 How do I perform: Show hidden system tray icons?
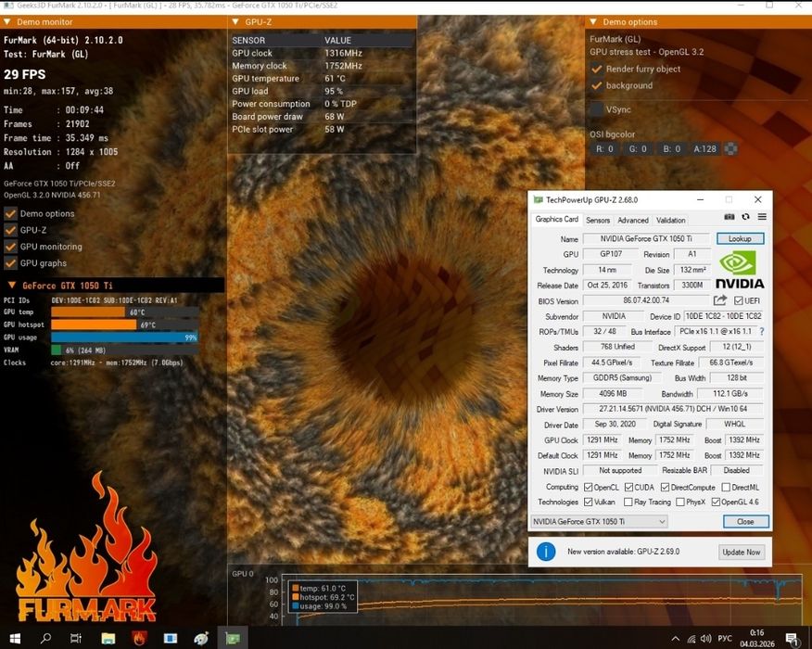[676, 639]
